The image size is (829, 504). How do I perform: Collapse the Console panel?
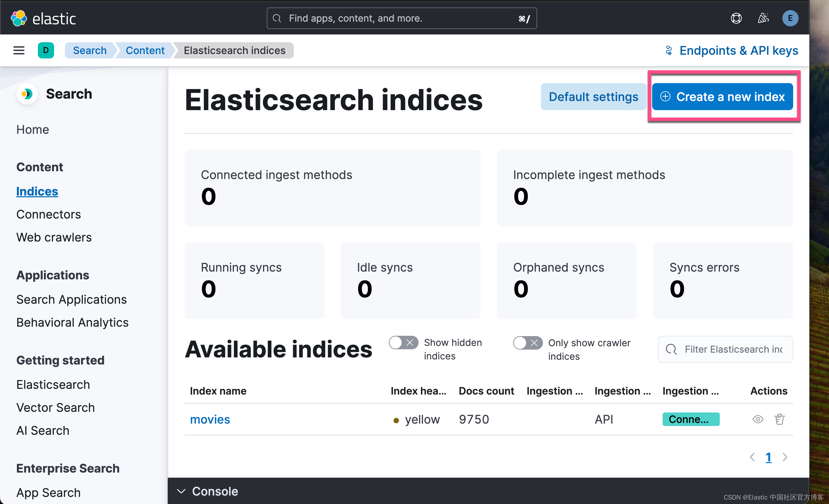click(181, 491)
